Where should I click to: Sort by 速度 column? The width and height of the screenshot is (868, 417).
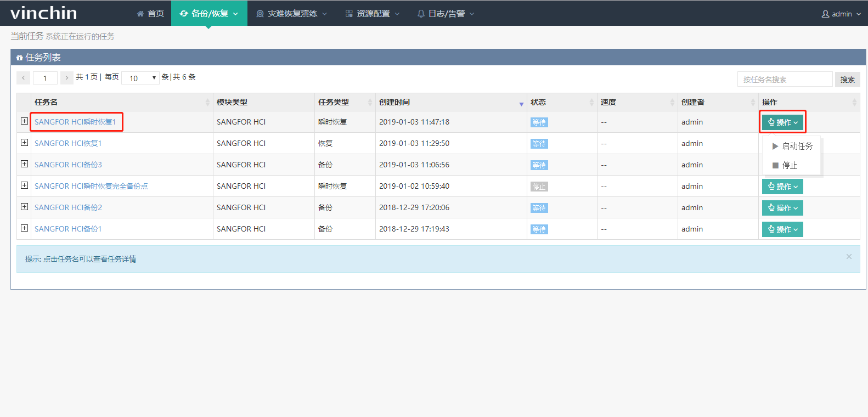tap(638, 102)
